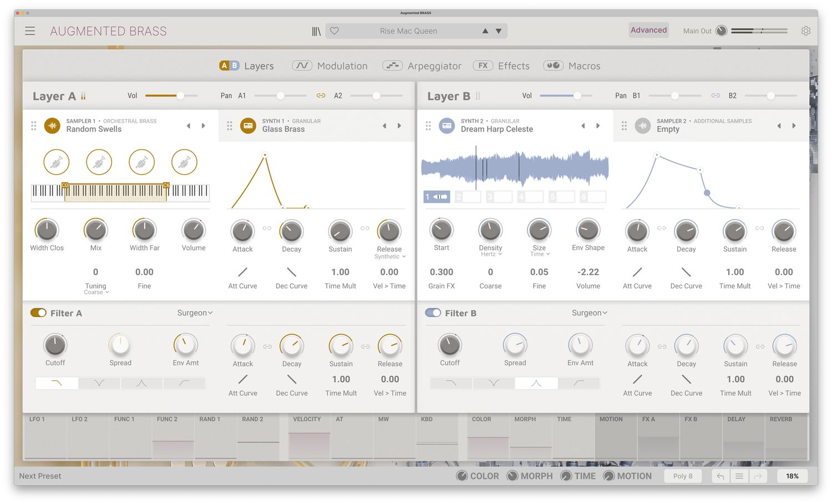This screenshot has width=832, height=504.
Task: Go to next preset with down arrow
Action: [499, 31]
